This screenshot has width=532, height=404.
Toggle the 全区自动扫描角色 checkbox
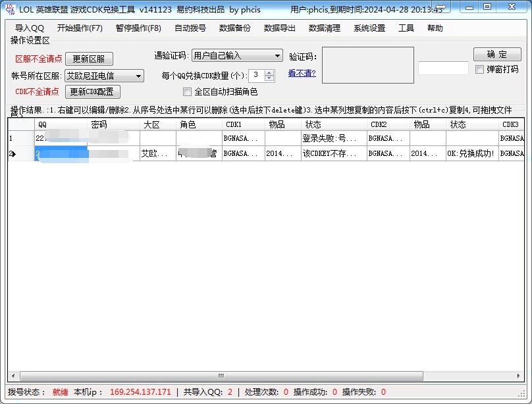pos(187,91)
